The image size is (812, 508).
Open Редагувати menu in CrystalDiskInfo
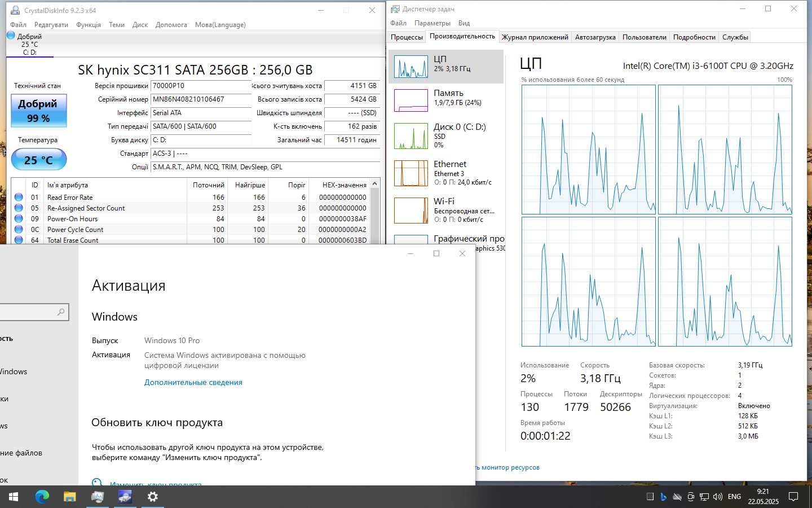click(x=51, y=25)
